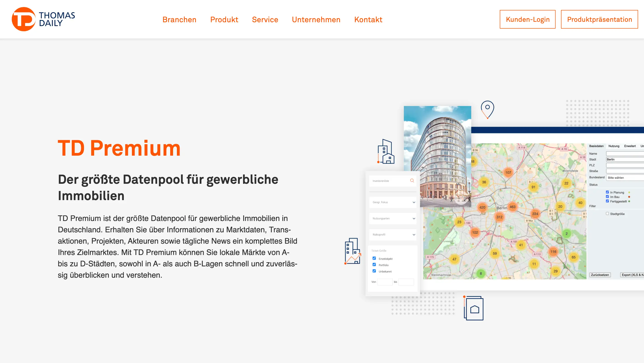Click map cluster marker 102
Screen dimensions: 644x363
point(475,232)
